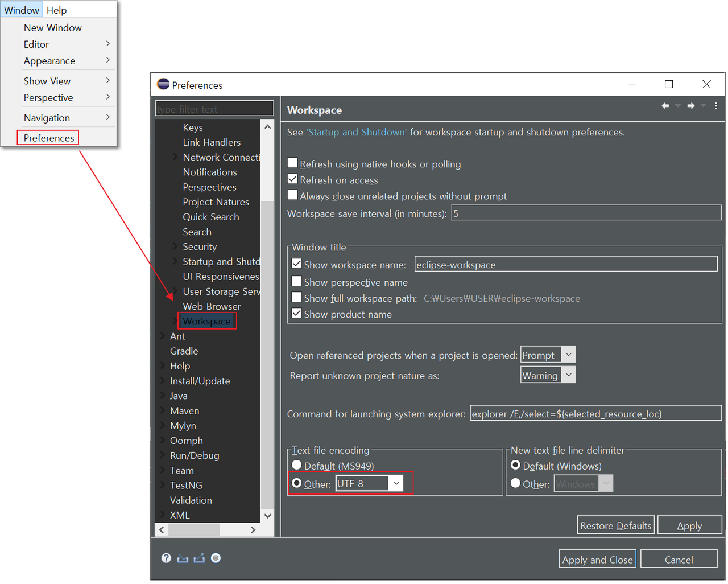The width and height of the screenshot is (728, 584).
Task: Enable Show perspective name
Action: point(296,282)
